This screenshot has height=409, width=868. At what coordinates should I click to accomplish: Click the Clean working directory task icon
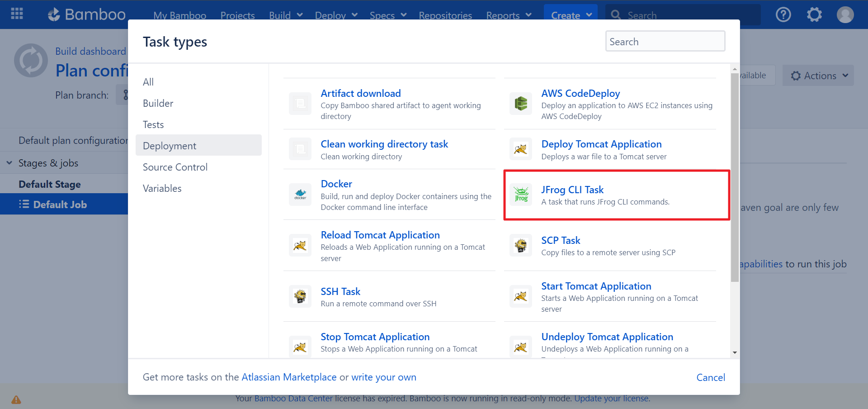[300, 149]
